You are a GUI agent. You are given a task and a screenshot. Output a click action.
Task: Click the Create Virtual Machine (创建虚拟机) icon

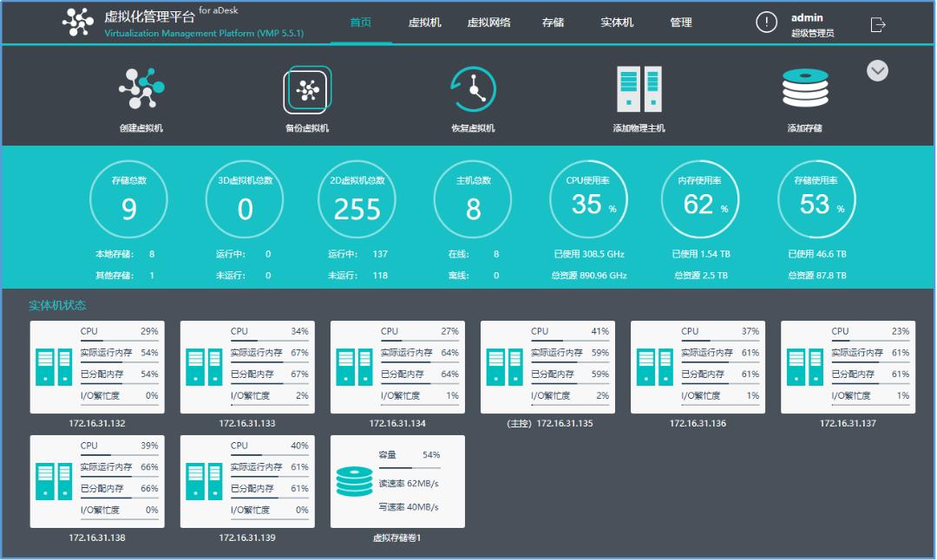141,89
